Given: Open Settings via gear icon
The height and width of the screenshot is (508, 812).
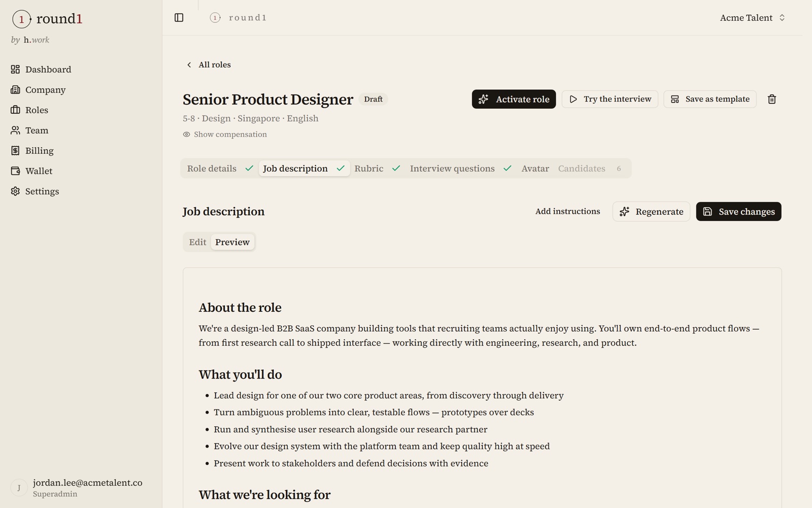Looking at the screenshot, I should (x=15, y=191).
